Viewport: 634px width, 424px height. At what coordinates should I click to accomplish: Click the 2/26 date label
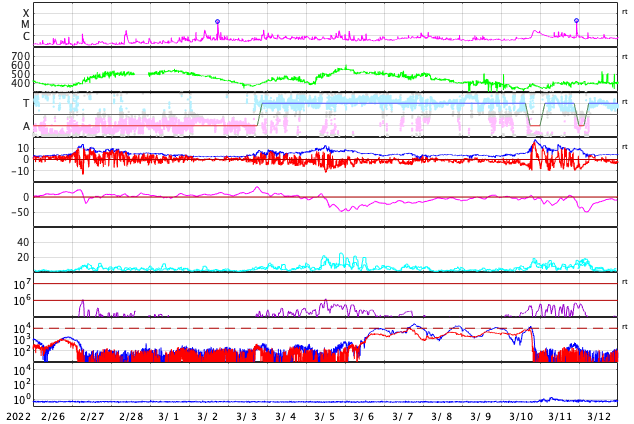click(53, 416)
